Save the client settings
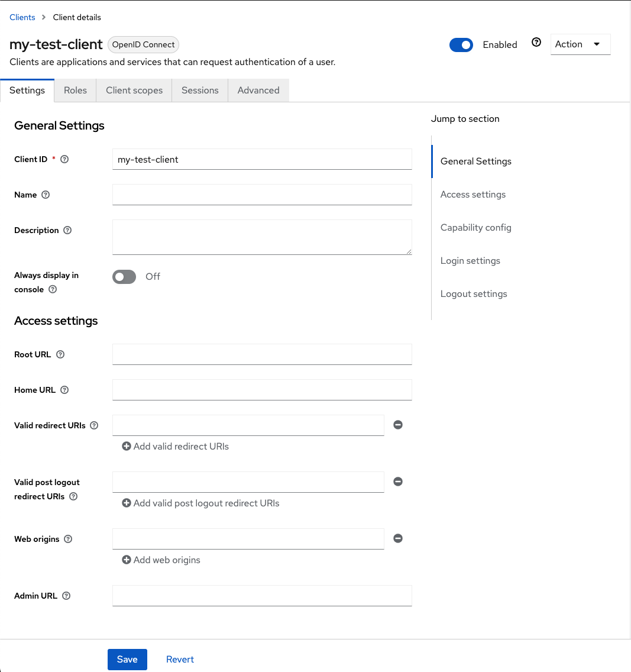631x672 pixels. [x=127, y=659]
